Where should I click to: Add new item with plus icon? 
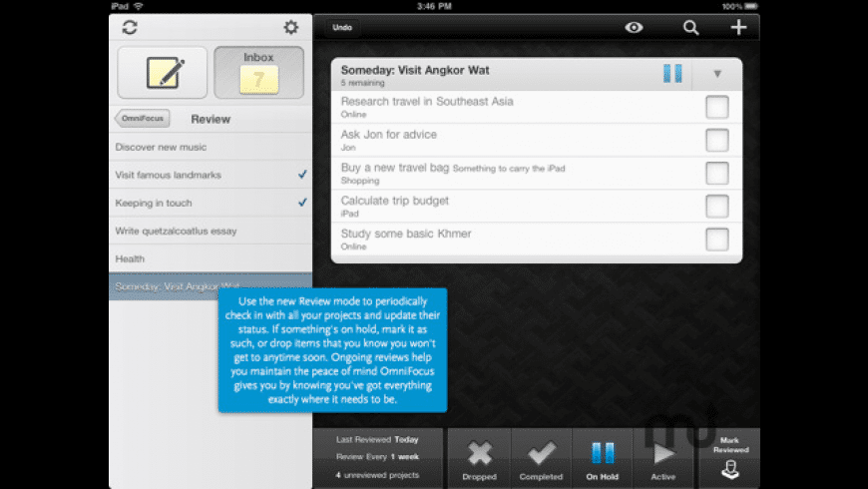coord(738,27)
